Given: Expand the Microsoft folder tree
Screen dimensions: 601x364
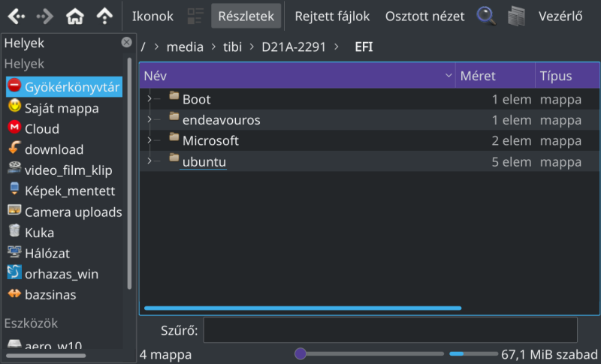Looking at the screenshot, I should pyautogui.click(x=149, y=140).
